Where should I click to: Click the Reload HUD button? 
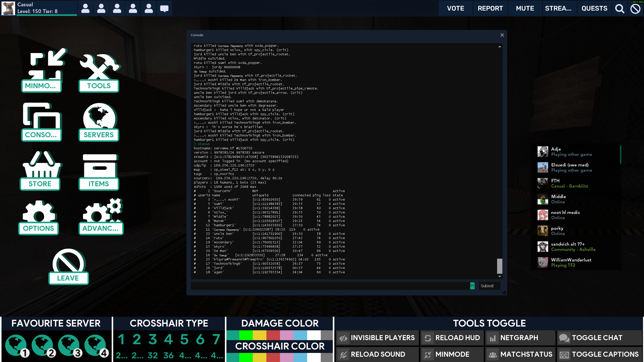point(452,338)
